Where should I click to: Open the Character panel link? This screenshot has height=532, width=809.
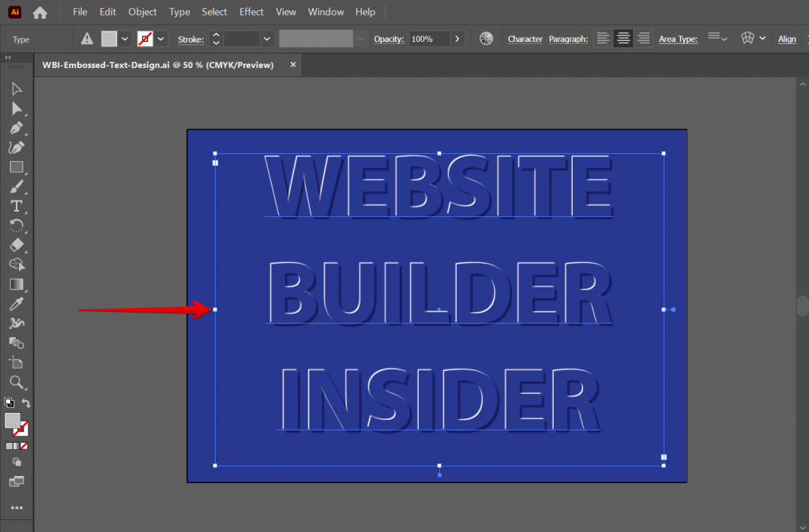click(x=525, y=39)
